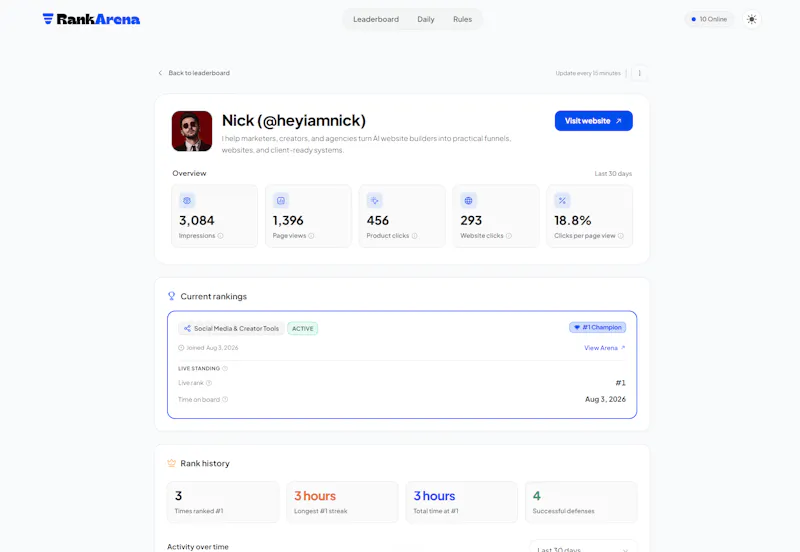Viewport: 800px width, 552px height.
Task: Click the Total time at #1 label
Action: (x=436, y=511)
